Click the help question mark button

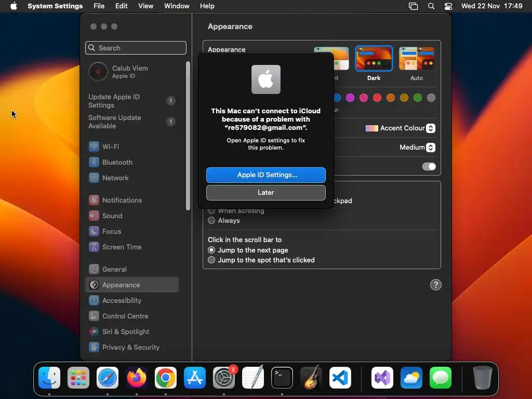tap(436, 285)
